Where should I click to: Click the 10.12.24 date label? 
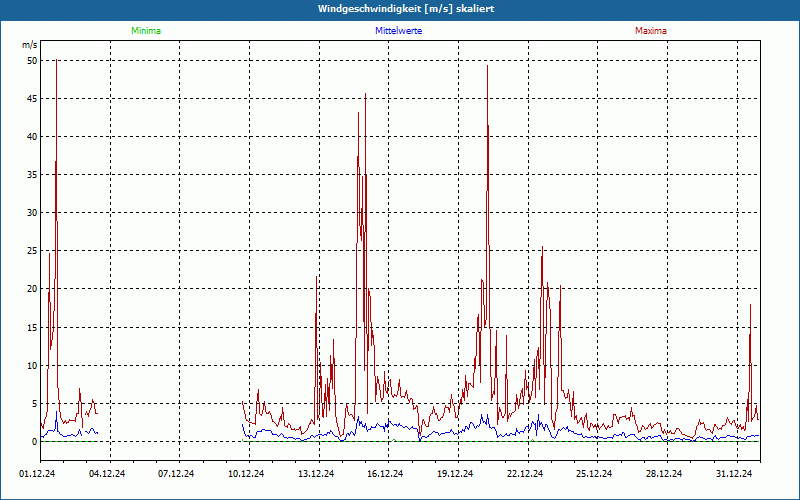click(246, 474)
